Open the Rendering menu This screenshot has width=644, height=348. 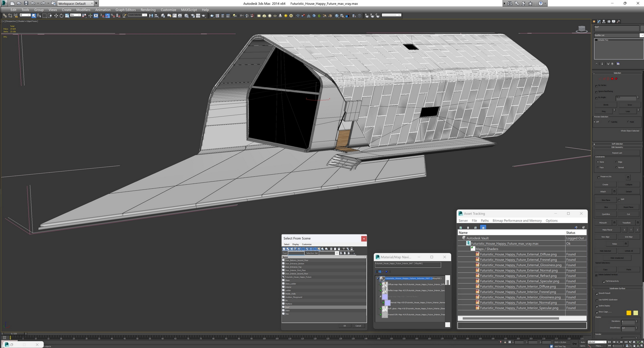(x=148, y=10)
